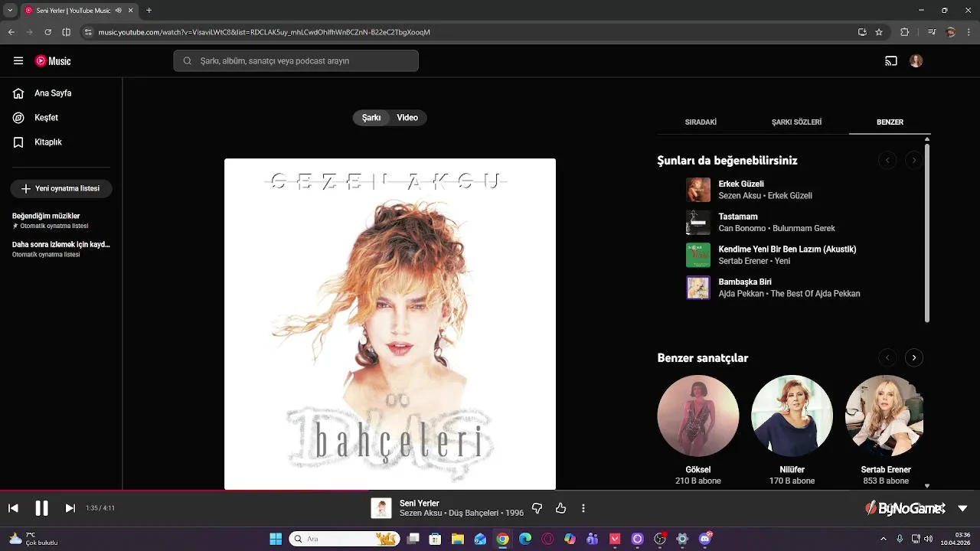Open the weather widget on taskbar
980x551 pixels.
pos(32,539)
